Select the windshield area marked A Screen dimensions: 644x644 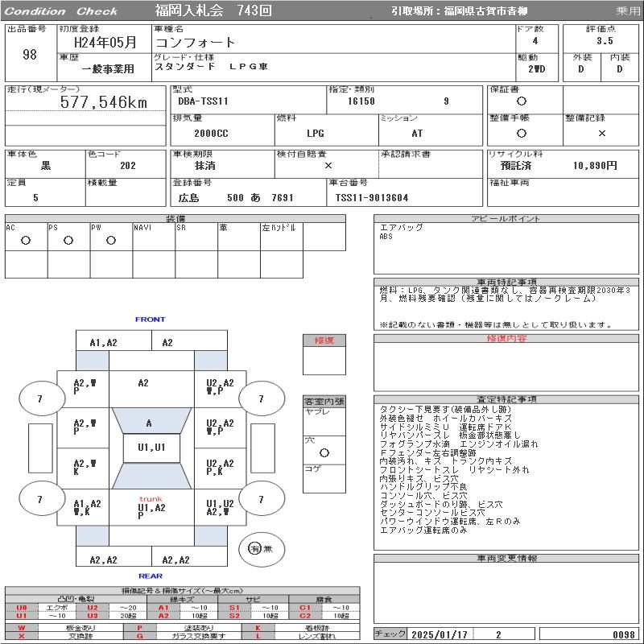click(x=149, y=423)
